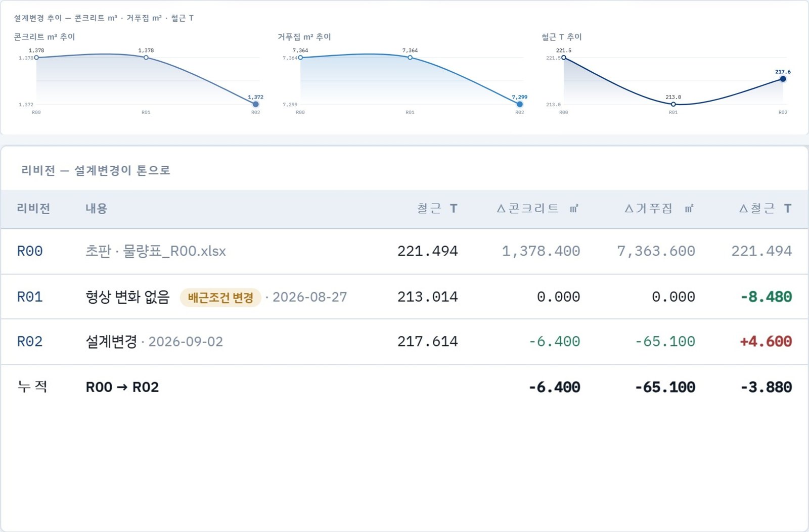Select the R01 revision label in the table
Viewport: 809px width, 532px height.
[30, 297]
